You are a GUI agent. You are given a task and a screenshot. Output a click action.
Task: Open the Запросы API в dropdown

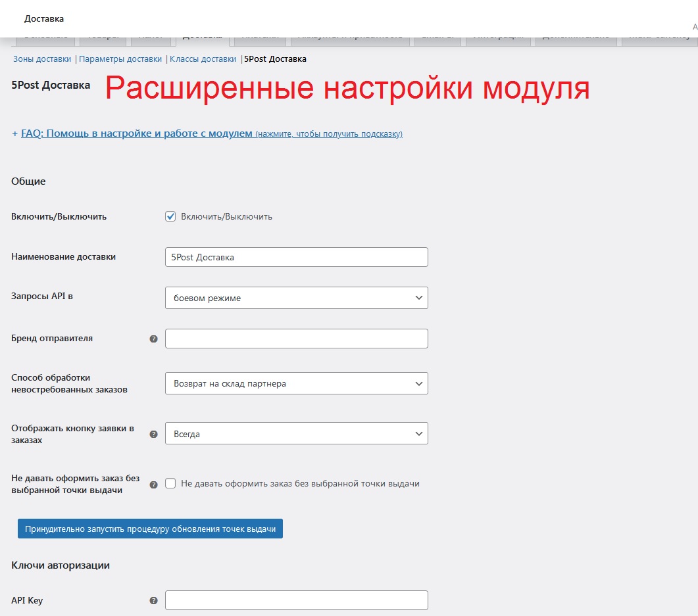(296, 298)
